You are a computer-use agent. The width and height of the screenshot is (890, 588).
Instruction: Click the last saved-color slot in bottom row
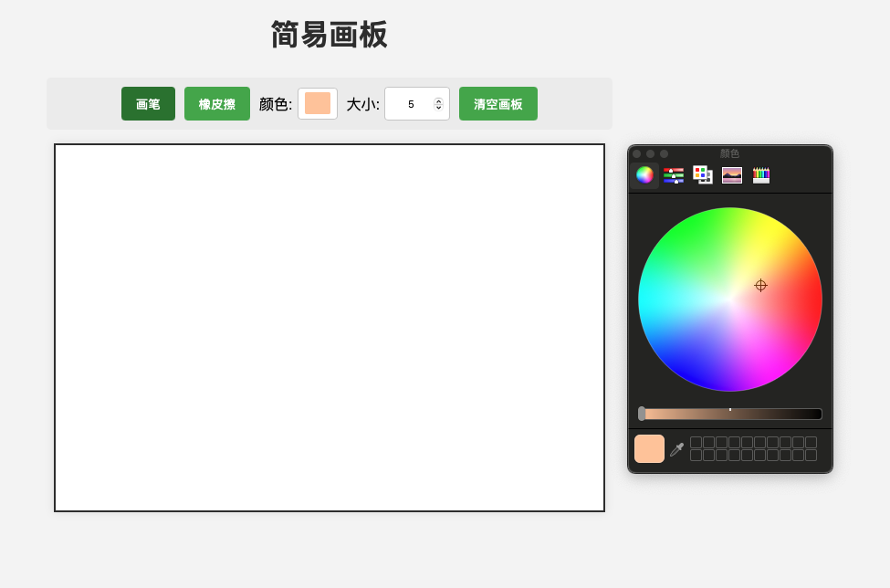click(x=811, y=456)
